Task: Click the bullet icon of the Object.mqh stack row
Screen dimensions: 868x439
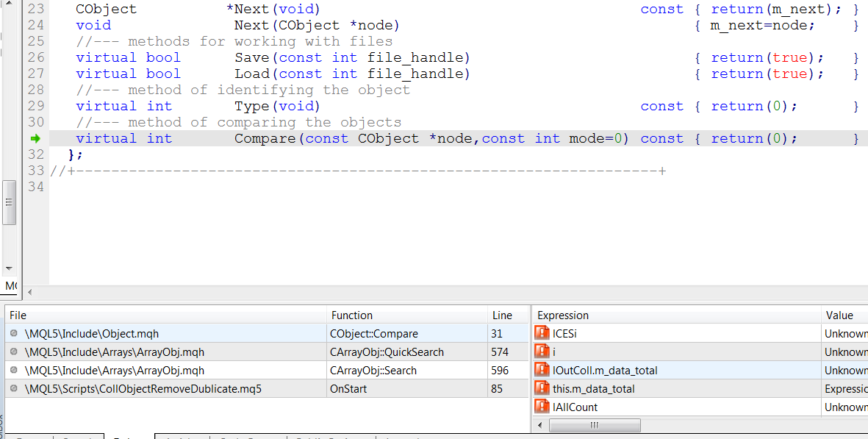Action: [14, 333]
